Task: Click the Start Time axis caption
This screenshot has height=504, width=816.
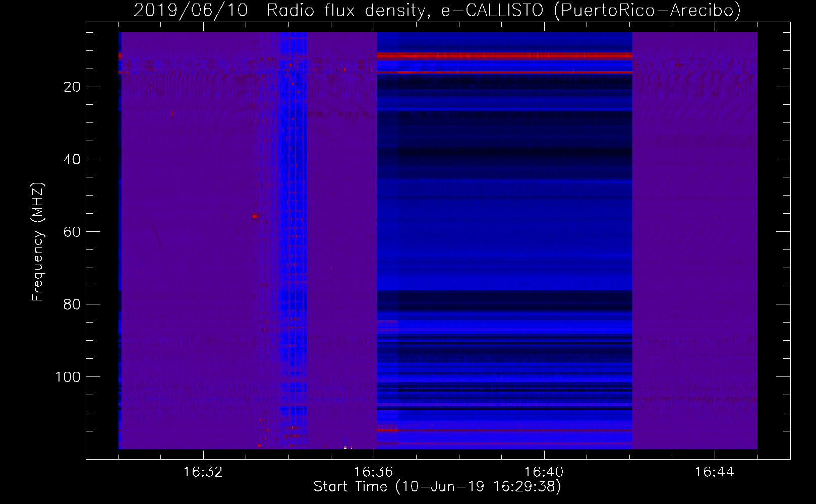Action: click(437, 487)
